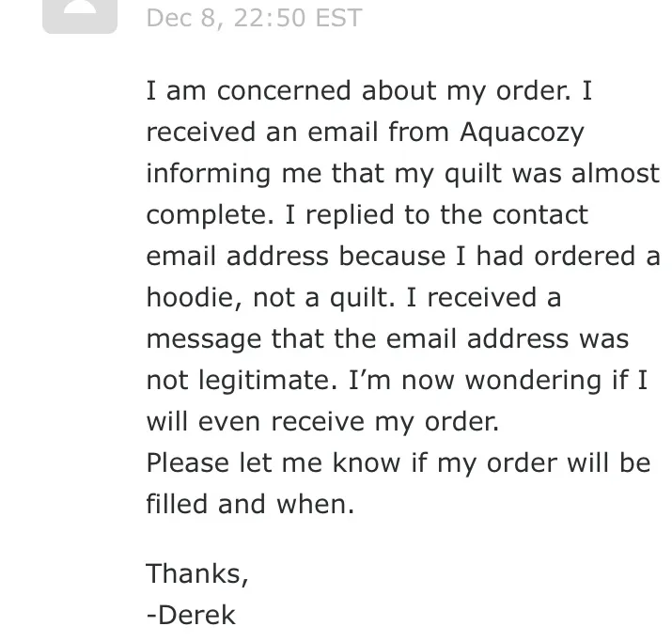Click the line starting 'I am concerned about'
672x642 pixels.
(369, 91)
